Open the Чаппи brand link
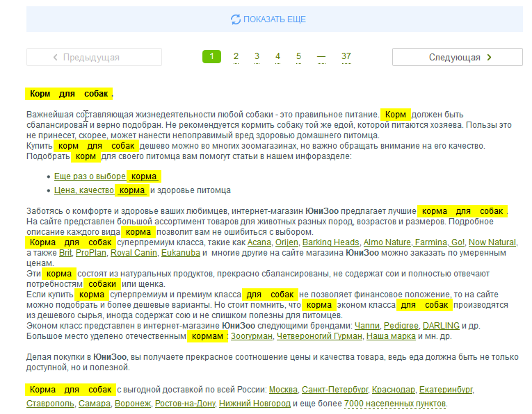 click(367, 326)
